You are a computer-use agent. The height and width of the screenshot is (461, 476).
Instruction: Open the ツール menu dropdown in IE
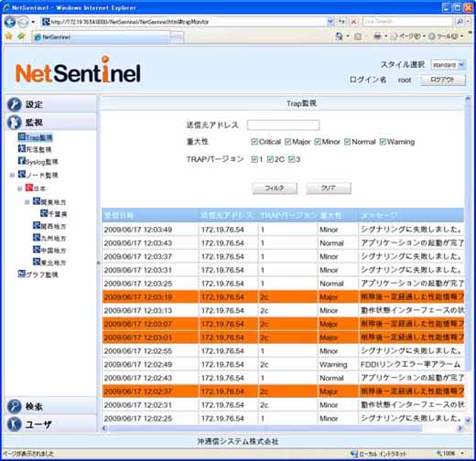click(446, 37)
